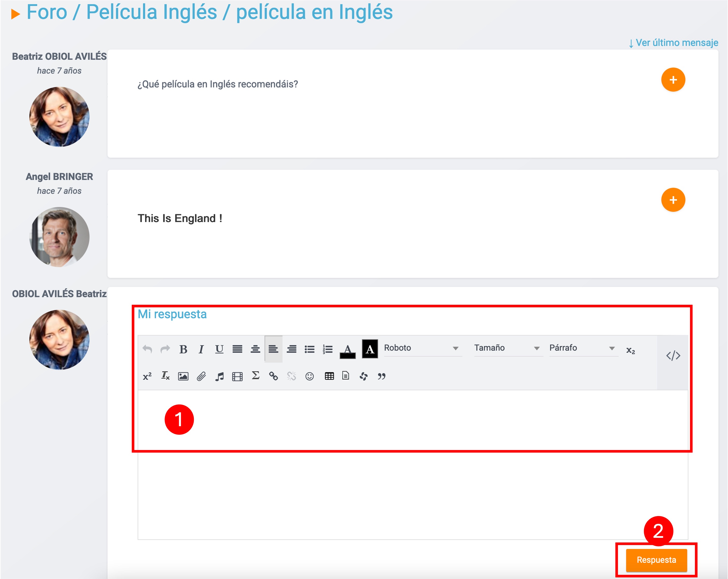
Task: Toggle bold formatting in the editor
Action: (x=184, y=350)
